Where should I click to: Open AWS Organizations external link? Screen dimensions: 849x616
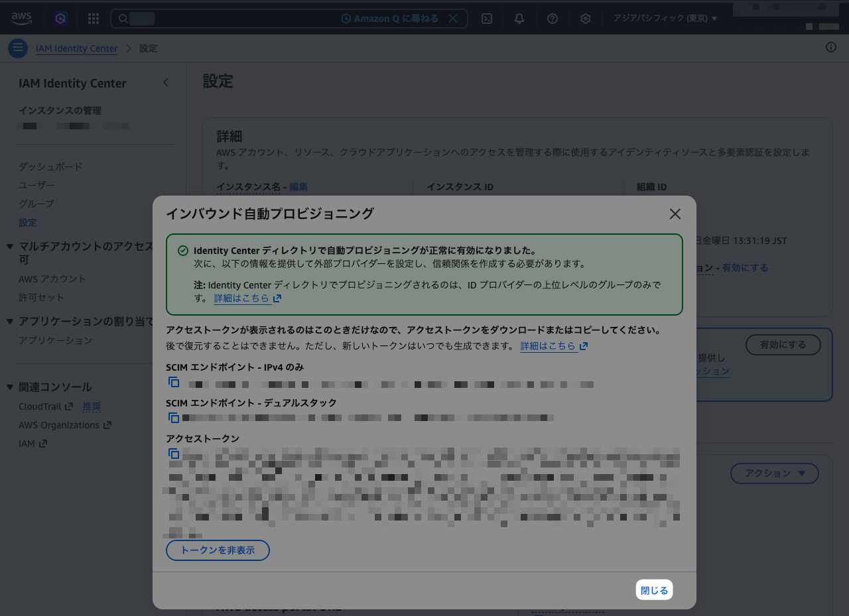point(65,425)
